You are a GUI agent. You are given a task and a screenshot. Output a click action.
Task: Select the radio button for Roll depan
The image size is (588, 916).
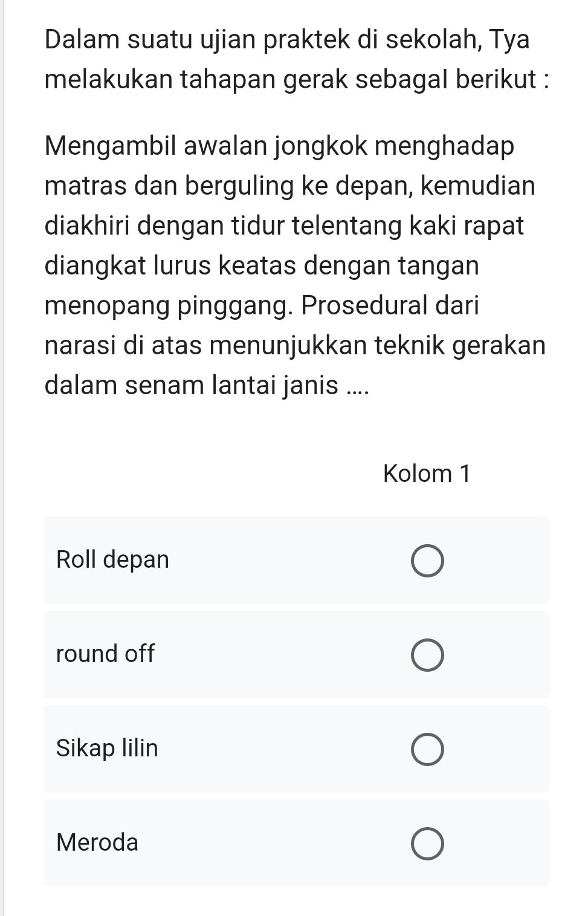pyautogui.click(x=428, y=560)
